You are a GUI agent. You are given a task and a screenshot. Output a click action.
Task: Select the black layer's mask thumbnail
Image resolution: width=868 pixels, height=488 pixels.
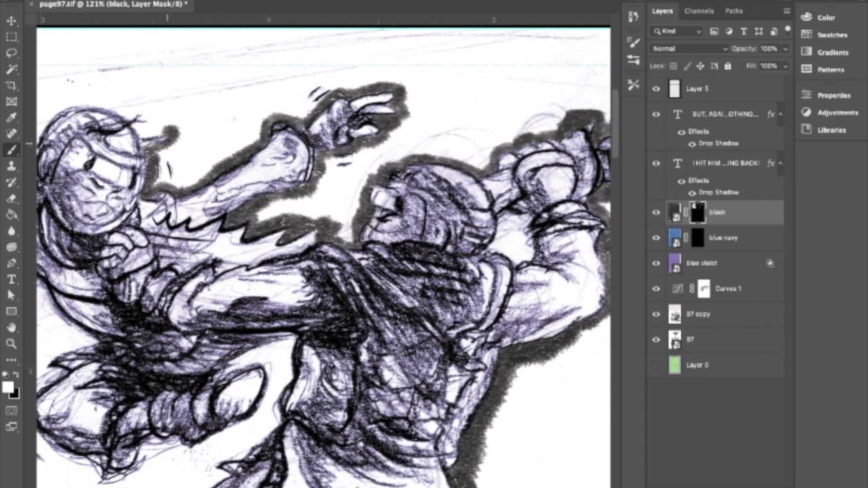click(x=698, y=212)
